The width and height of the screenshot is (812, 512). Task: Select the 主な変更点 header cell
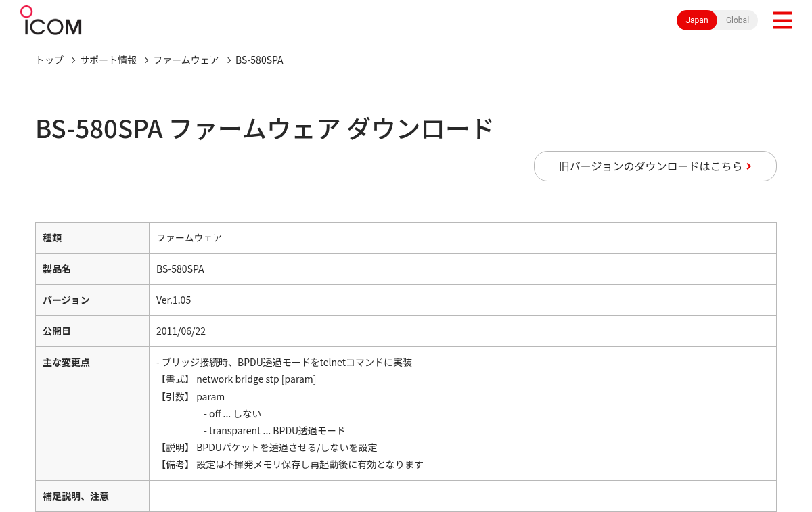pos(92,413)
